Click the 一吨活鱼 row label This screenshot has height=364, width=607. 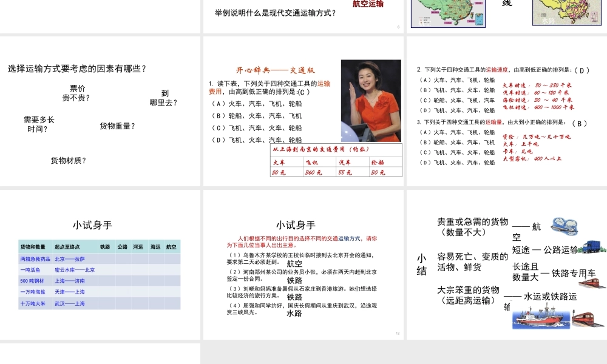[x=30, y=270]
